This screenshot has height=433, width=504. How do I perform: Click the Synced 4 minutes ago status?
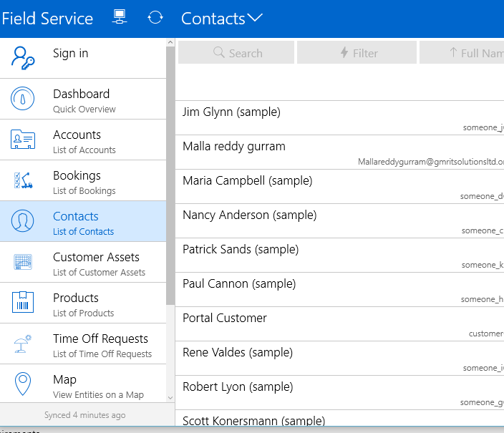[x=85, y=415]
